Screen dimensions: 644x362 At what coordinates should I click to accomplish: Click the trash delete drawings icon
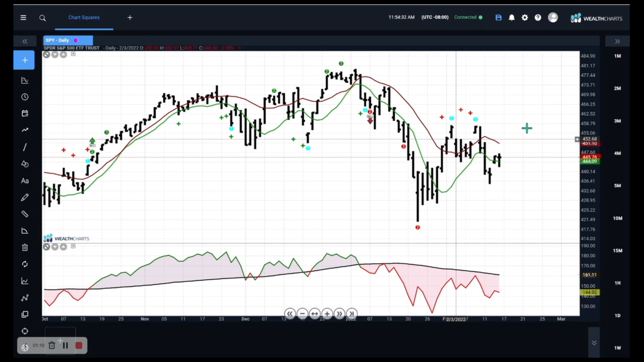24,247
